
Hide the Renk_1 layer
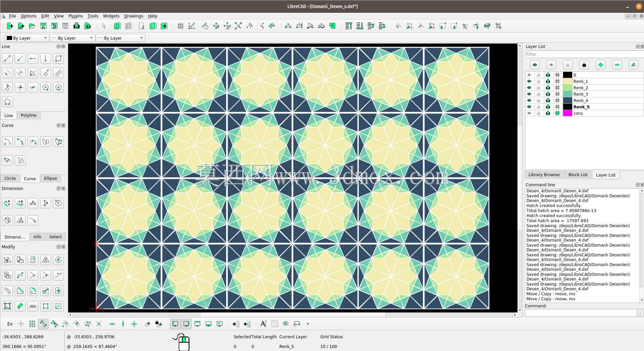[529, 81]
